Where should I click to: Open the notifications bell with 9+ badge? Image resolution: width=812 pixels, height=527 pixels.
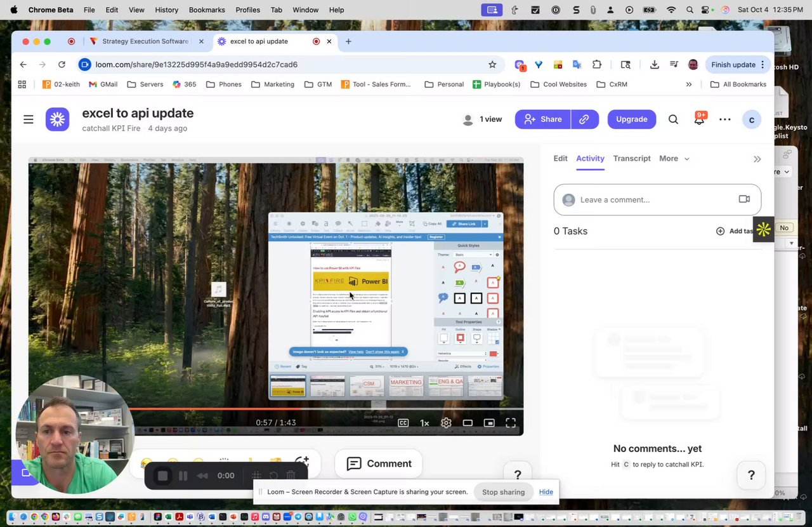[x=699, y=119]
